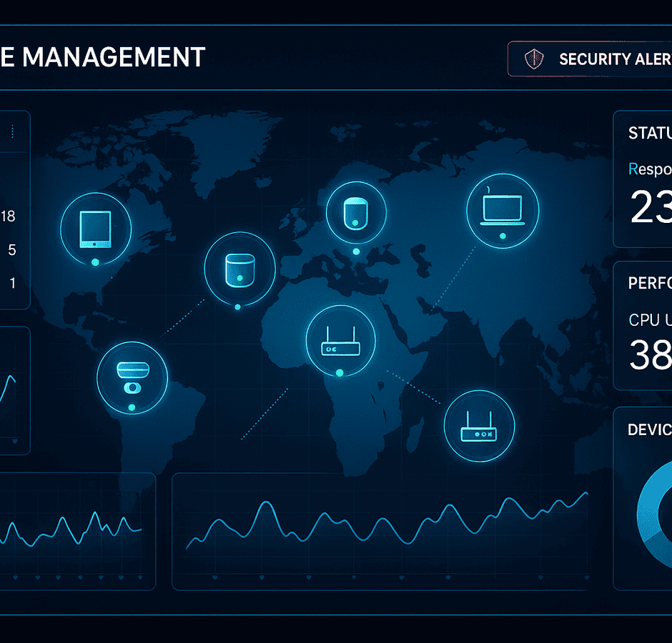Open the three-dot menu in left panel

point(13,131)
